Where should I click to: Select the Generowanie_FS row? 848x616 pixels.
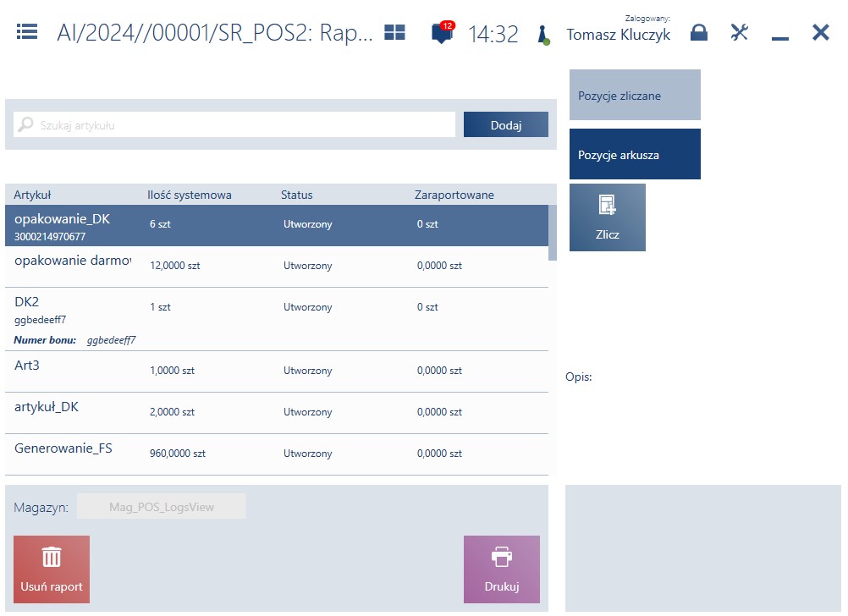tap(277, 454)
